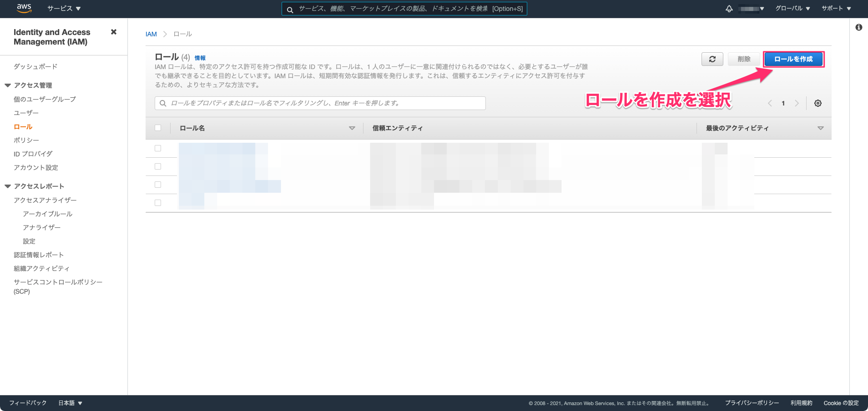Open プライバシーポリシー footer link

752,403
